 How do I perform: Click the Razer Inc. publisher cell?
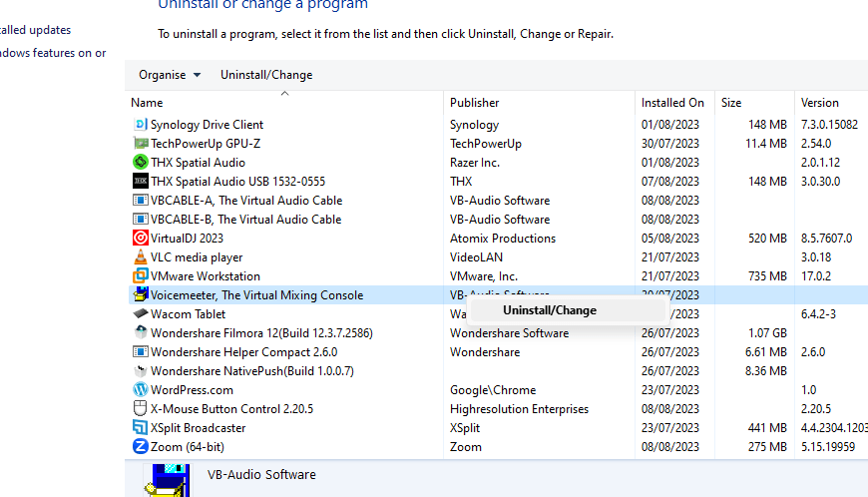coord(475,162)
